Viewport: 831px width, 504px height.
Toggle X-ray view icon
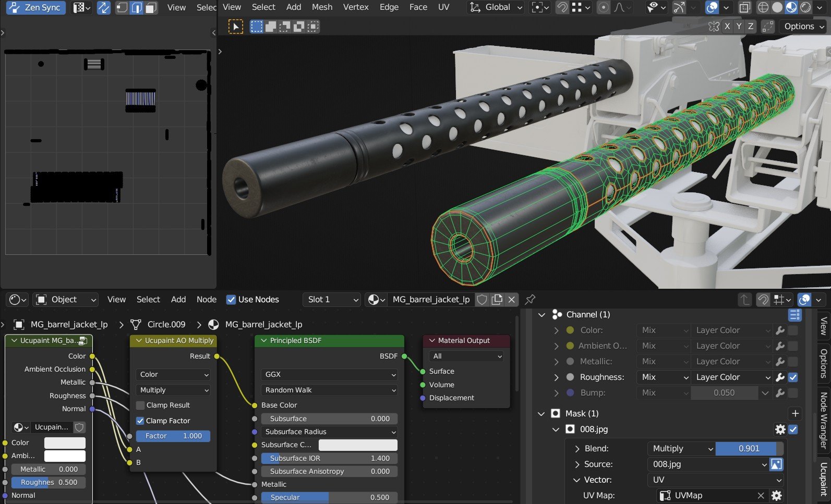(744, 7)
